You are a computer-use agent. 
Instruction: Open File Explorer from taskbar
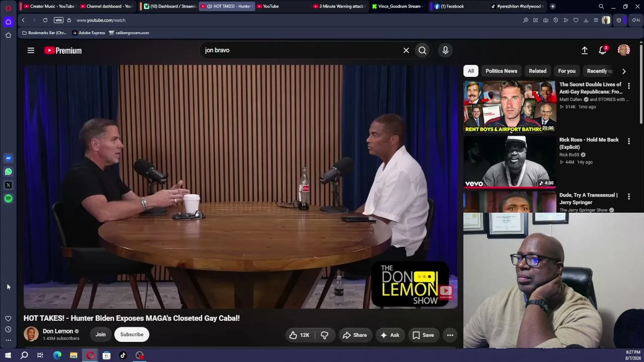[73, 355]
